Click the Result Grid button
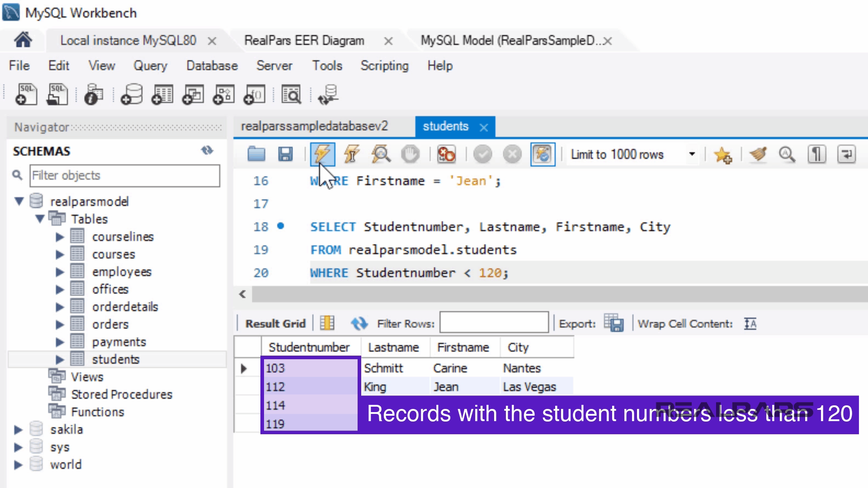 (275, 324)
